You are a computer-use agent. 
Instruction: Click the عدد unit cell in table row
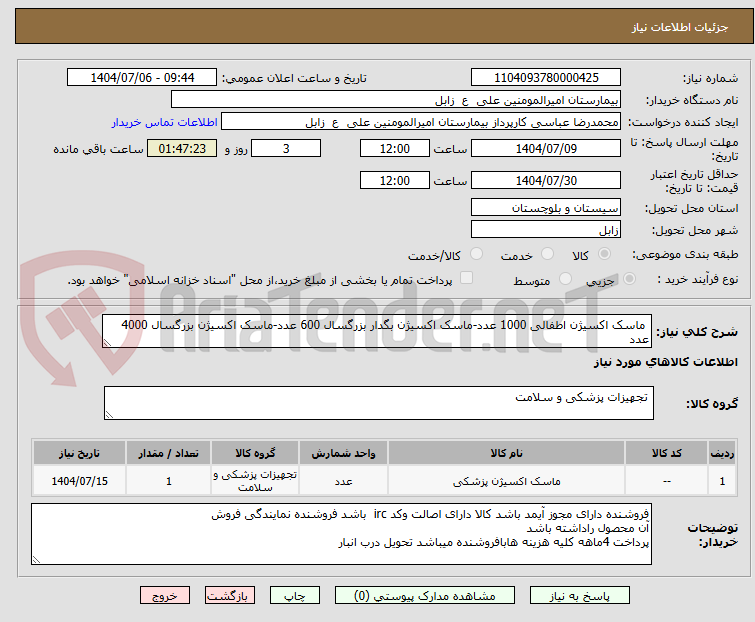coord(343,481)
